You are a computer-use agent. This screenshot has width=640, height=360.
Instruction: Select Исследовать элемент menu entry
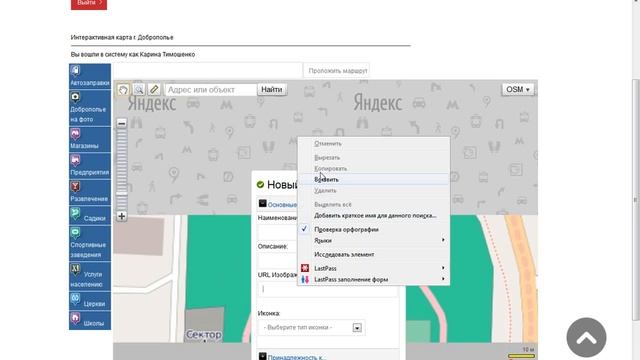coord(374,254)
